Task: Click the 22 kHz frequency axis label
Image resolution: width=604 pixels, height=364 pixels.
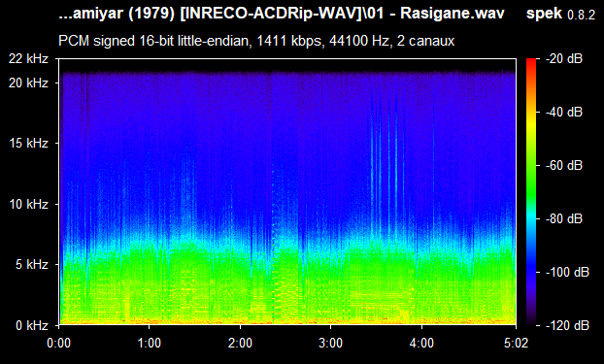Action: coord(28,59)
